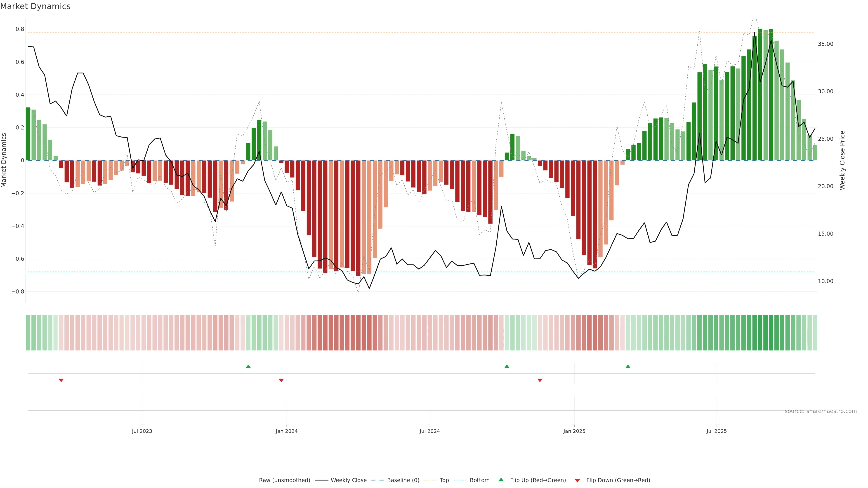
Task: Toggle the Baseline (0) legend entry
Action: 403,480
